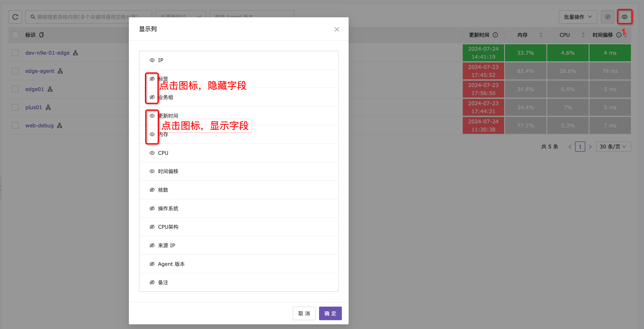The width and height of the screenshot is (644, 329).
Task: Click the 33.7% memory cell
Action: pos(525,53)
